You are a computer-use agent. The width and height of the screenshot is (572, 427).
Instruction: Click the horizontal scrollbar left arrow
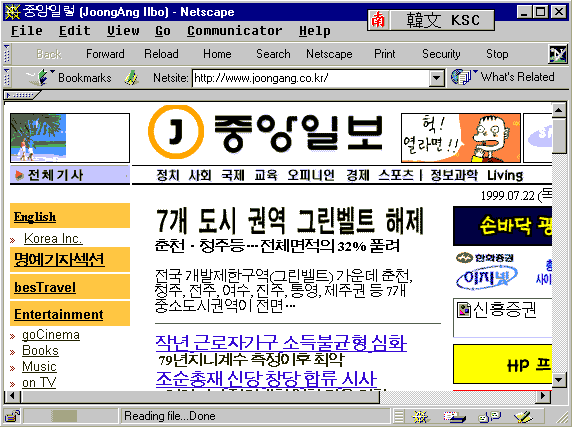click(x=12, y=396)
